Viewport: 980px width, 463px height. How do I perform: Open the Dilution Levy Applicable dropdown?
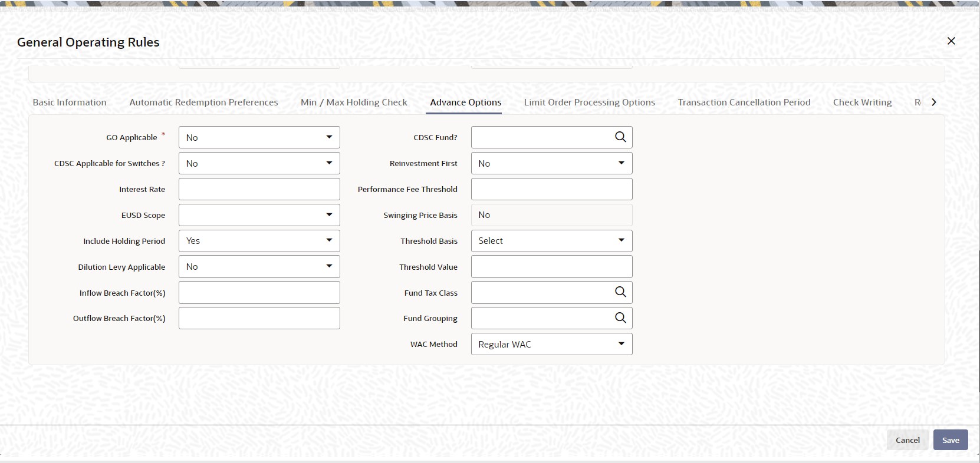click(259, 267)
